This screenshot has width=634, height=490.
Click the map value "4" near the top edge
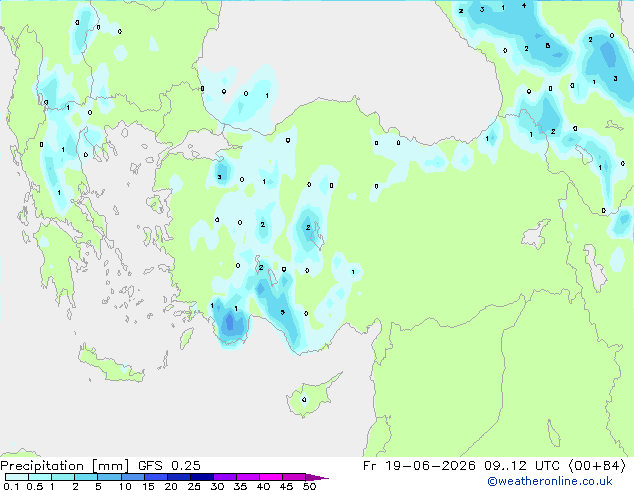pyautogui.click(x=524, y=6)
